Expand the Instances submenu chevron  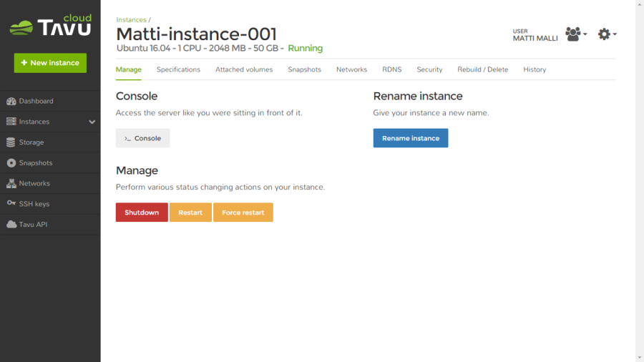tap(92, 122)
